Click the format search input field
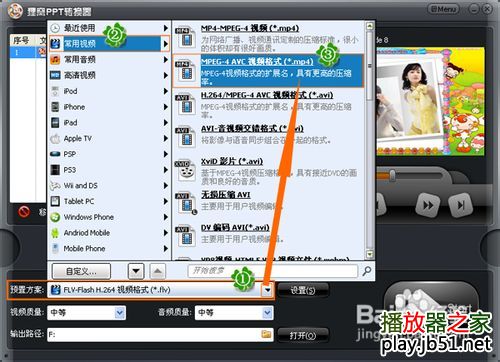 [x=272, y=271]
